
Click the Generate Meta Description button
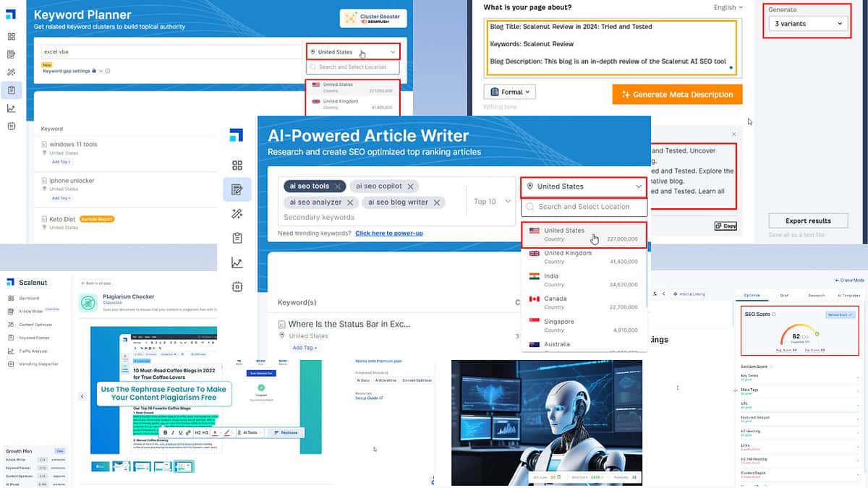click(x=677, y=94)
